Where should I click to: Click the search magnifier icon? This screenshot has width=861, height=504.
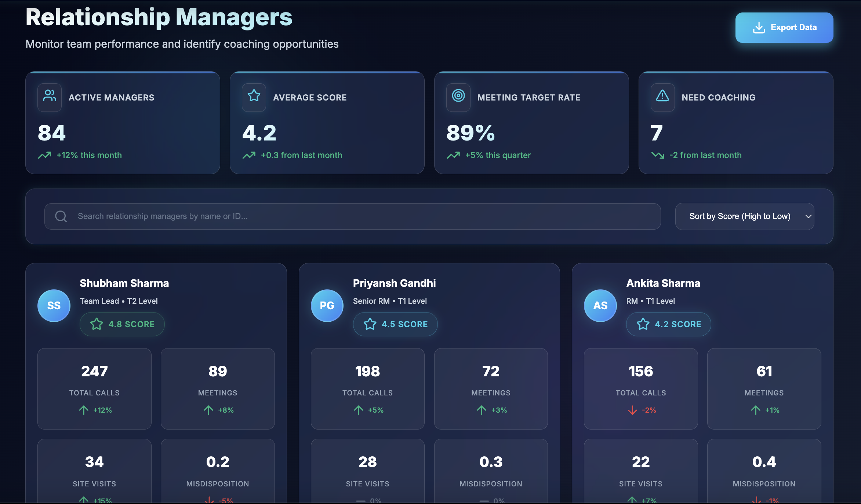coord(61,216)
